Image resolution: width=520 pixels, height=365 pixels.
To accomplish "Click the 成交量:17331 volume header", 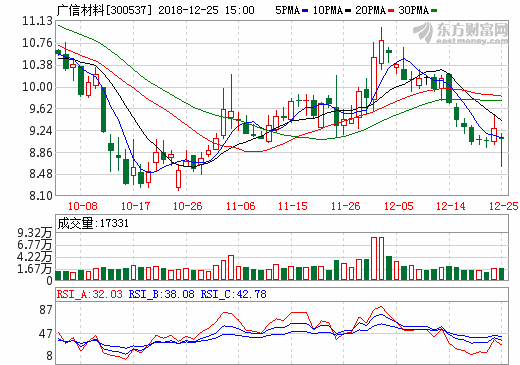I will (93, 223).
